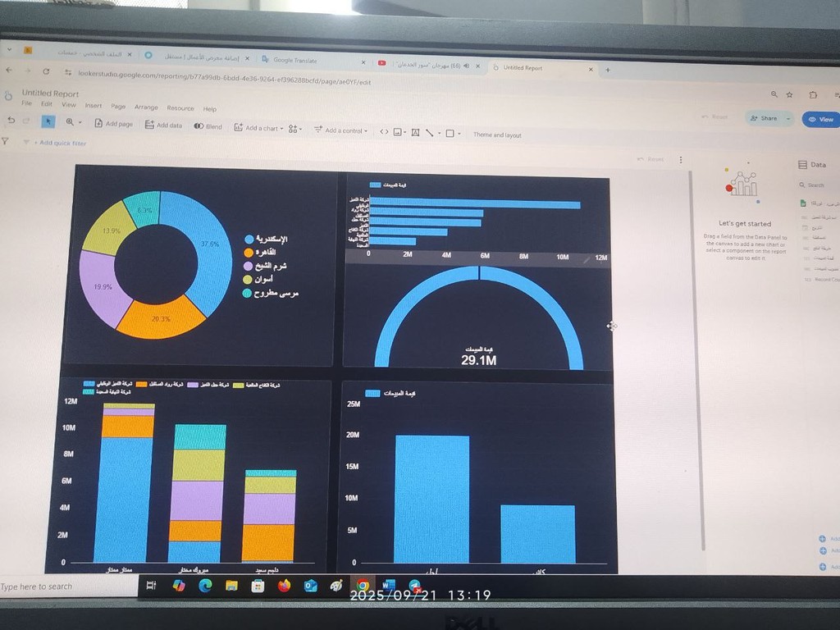Click Add page button
Screen dimensions: 840x630
click(113, 124)
